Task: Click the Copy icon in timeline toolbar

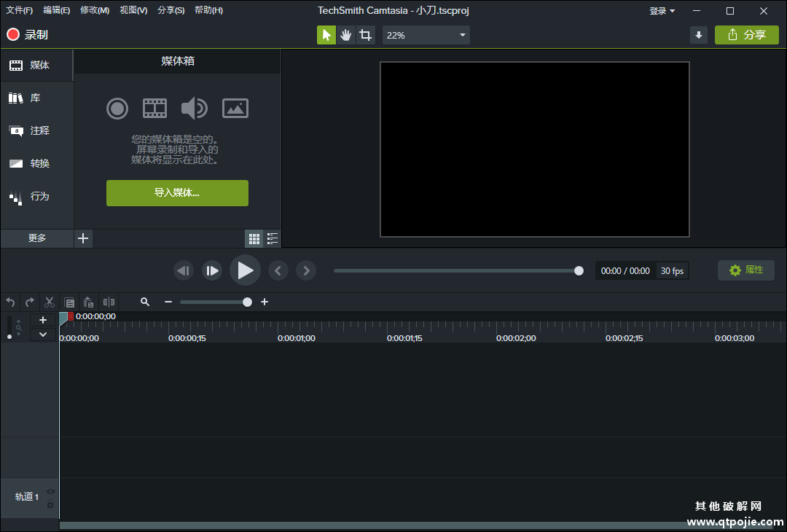Action: coord(69,302)
